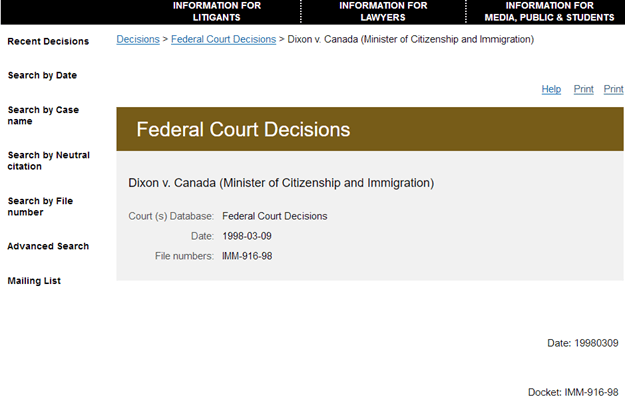Follow Federal Court Decisions breadcrumb link
The height and width of the screenshot is (409, 625).
click(223, 39)
